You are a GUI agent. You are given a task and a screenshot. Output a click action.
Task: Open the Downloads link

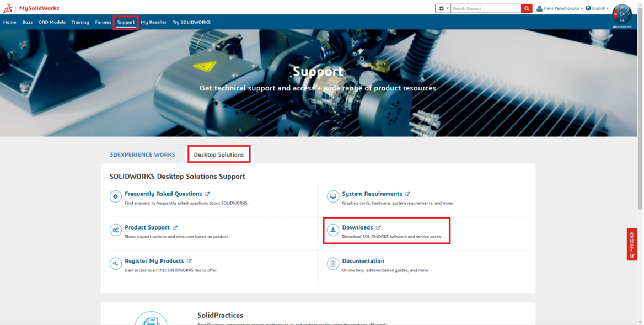pyautogui.click(x=357, y=227)
